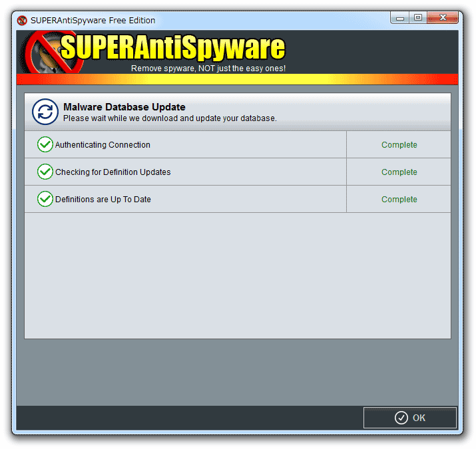Maximize the SUPERAntiSpyware window
The height and width of the screenshot is (449, 476).
pos(418,18)
